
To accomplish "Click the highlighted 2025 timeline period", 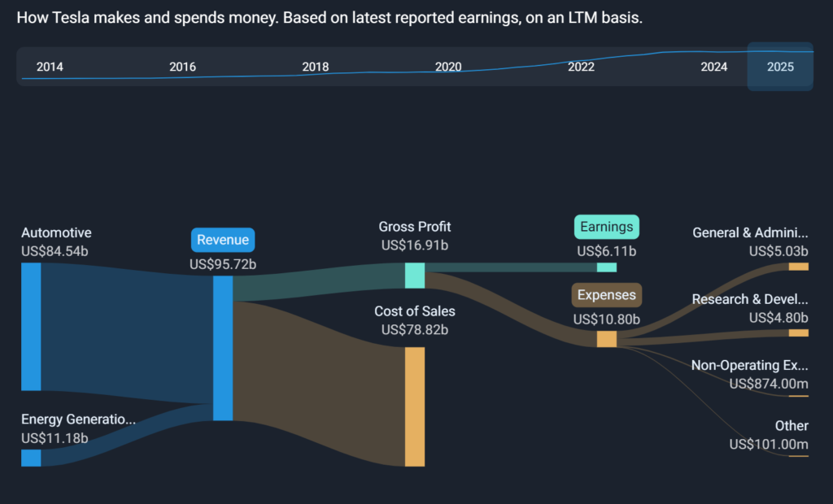I will (x=780, y=67).
